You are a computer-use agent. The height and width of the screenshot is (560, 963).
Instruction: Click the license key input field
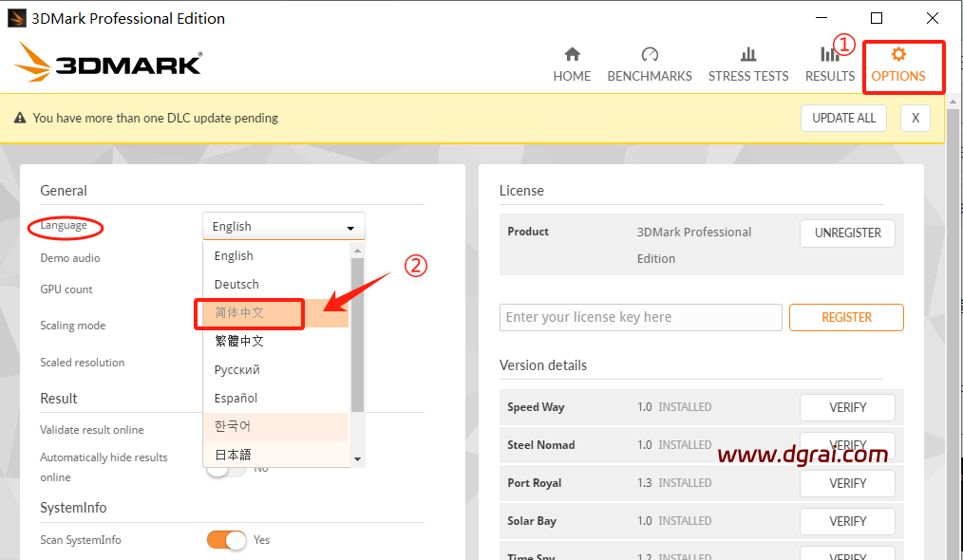click(640, 318)
